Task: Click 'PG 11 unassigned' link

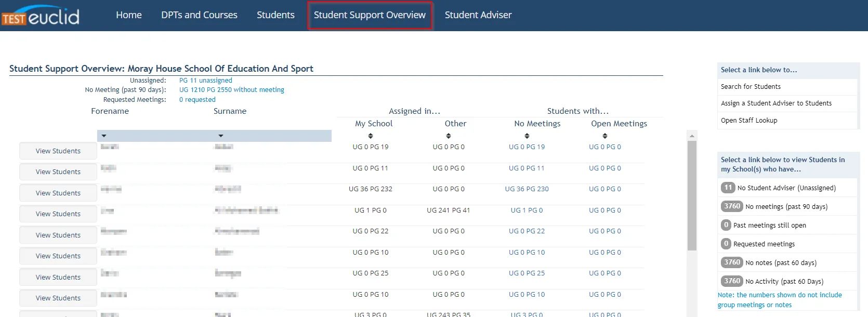Action: tap(206, 81)
